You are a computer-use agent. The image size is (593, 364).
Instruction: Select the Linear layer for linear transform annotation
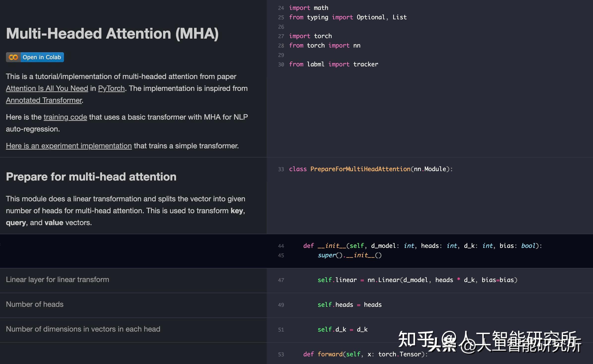point(57,280)
